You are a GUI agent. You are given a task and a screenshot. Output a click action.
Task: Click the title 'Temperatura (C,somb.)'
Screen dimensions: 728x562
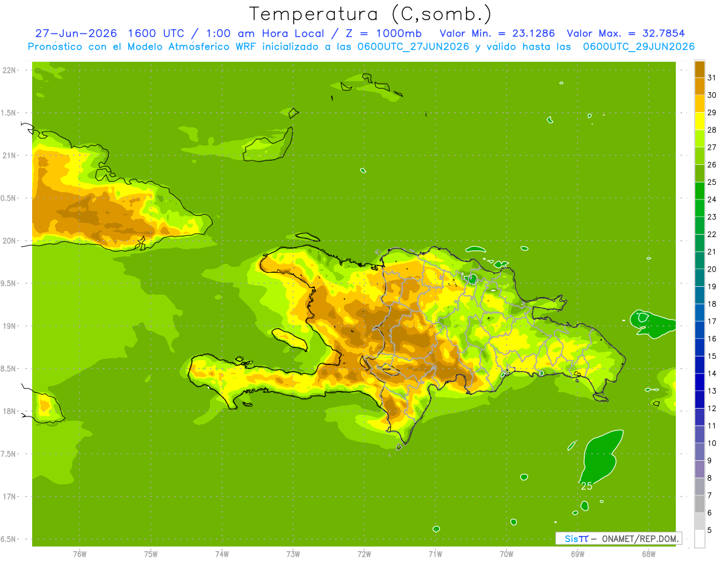[x=370, y=14]
